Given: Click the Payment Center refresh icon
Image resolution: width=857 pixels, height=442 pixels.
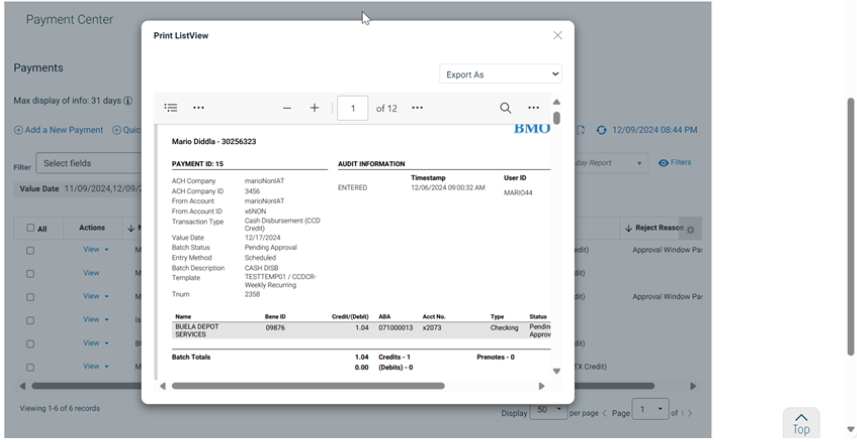Looking at the screenshot, I should (601, 131).
